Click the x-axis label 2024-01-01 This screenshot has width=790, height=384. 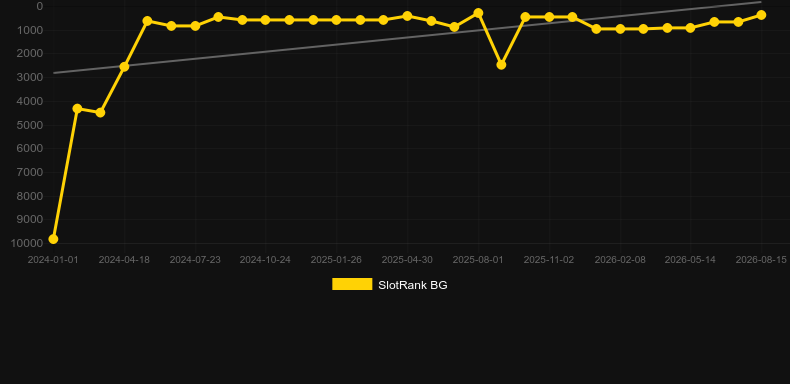coord(53,260)
